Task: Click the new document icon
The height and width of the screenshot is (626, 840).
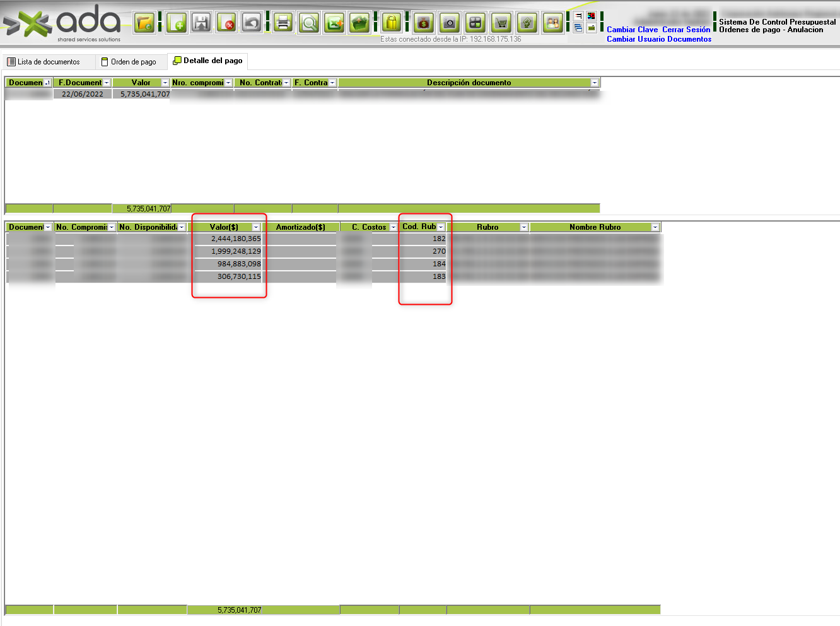Action: coord(177,23)
